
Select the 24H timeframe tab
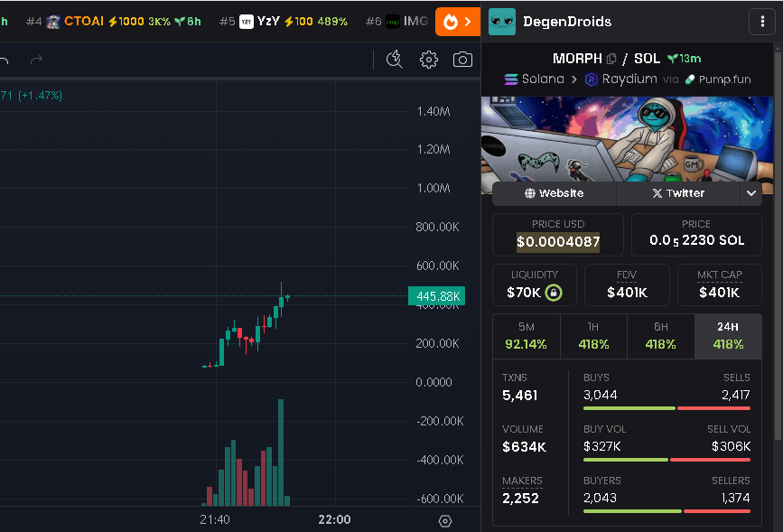pyautogui.click(x=728, y=336)
